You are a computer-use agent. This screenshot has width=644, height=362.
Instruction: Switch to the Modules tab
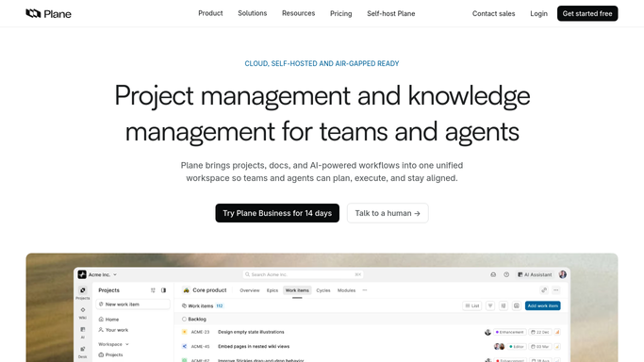346,290
